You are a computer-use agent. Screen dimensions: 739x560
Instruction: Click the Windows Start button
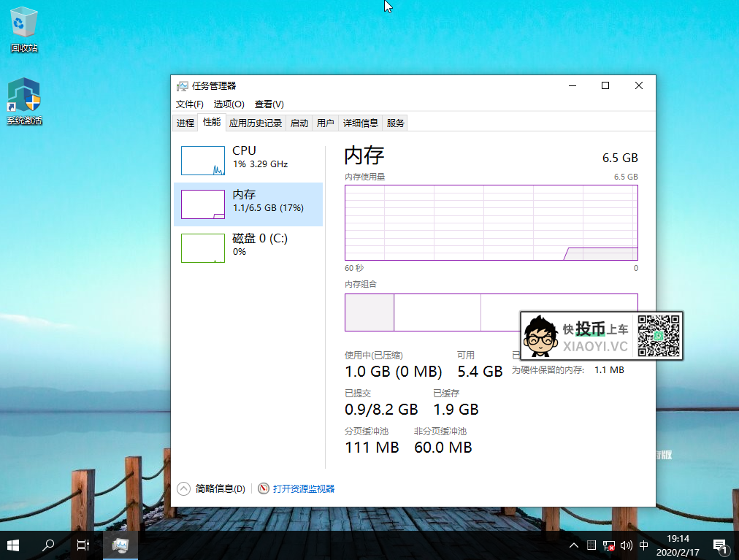13,545
